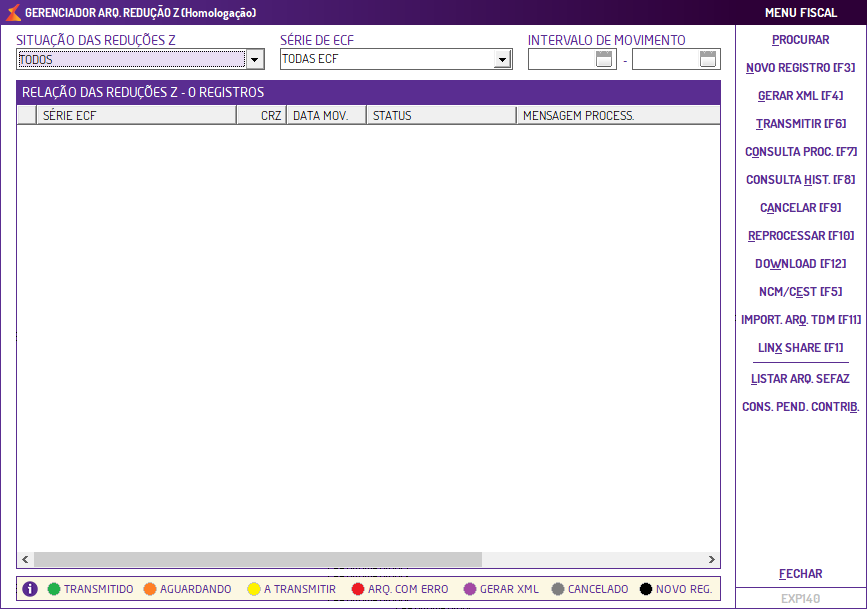This screenshot has height=609, width=867.
Task: Click DOWNLOAD [F12]
Action: click(x=801, y=264)
